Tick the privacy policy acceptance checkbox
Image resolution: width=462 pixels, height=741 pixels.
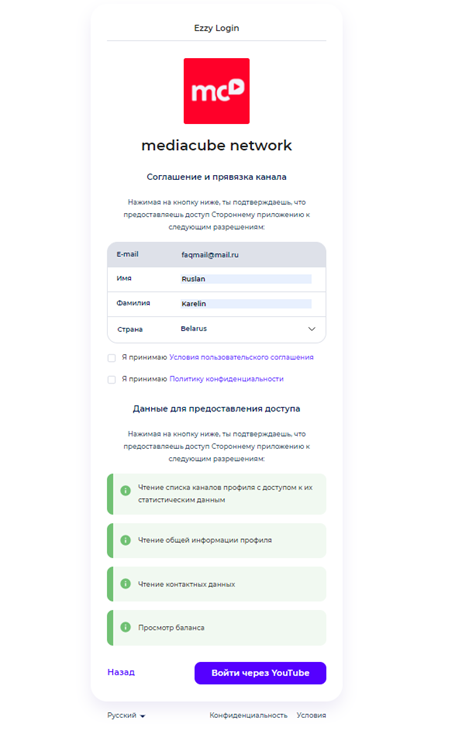[111, 379]
